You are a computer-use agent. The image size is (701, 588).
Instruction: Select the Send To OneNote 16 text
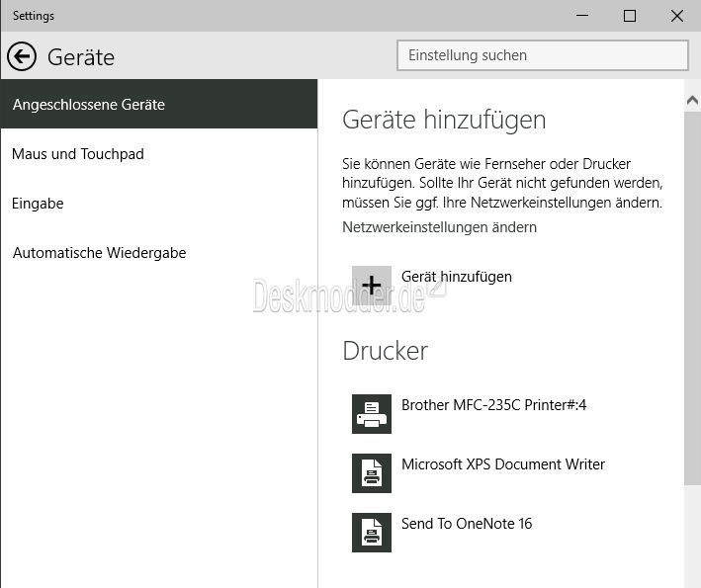pos(467,524)
